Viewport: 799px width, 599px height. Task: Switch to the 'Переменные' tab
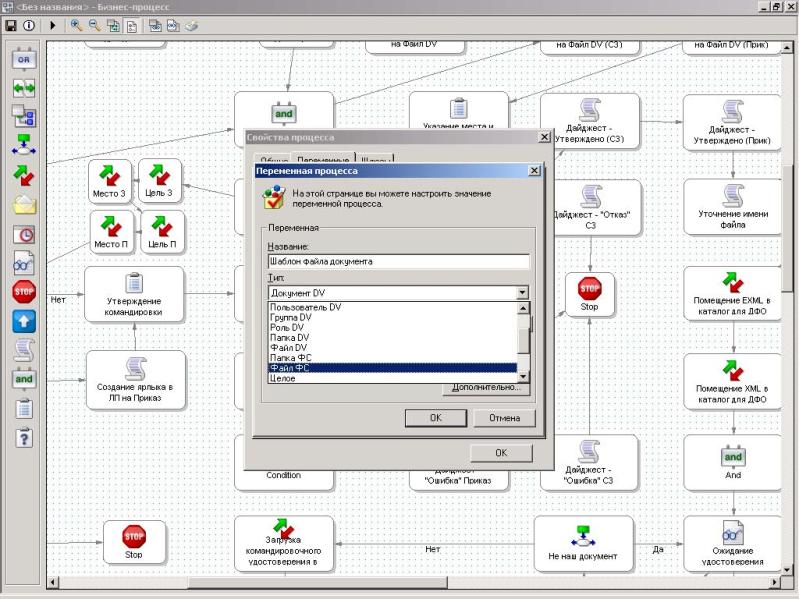point(323,159)
